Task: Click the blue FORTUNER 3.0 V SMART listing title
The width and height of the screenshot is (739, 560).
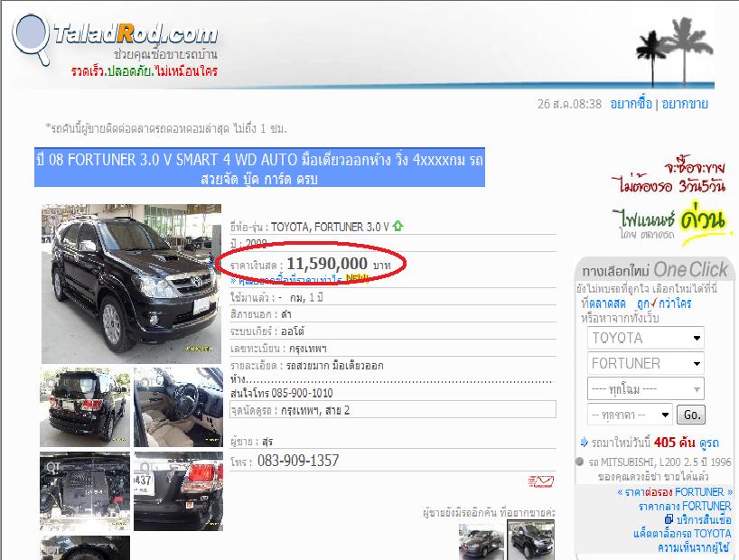Action: click(x=259, y=167)
